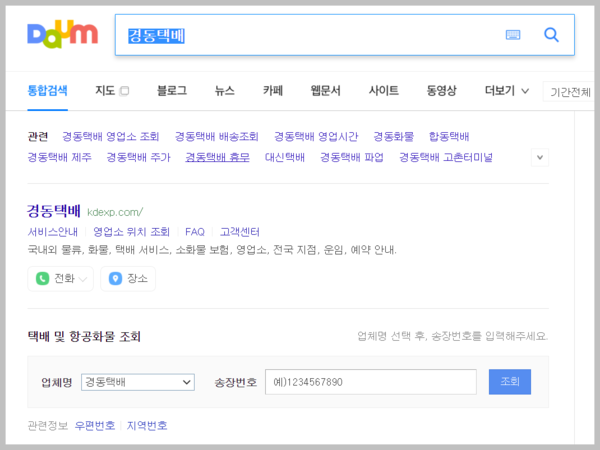Click related search 경동택배 영업시간
This screenshot has width=600, height=450.
(x=316, y=137)
